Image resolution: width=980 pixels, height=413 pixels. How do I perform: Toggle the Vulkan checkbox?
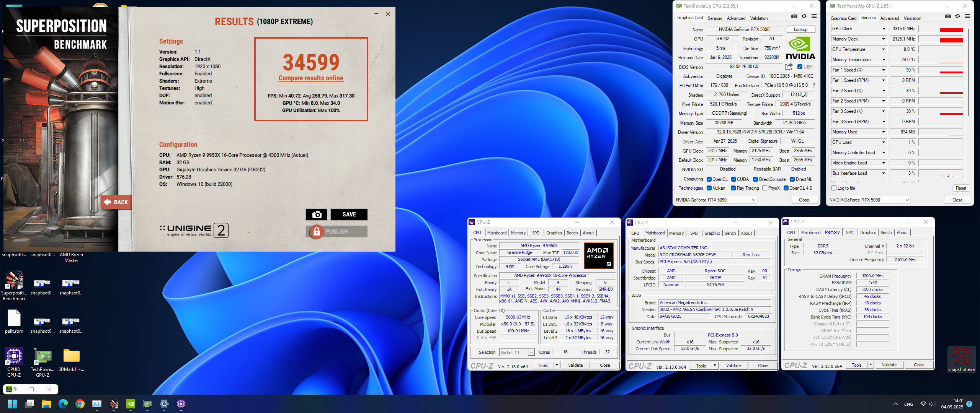point(709,188)
